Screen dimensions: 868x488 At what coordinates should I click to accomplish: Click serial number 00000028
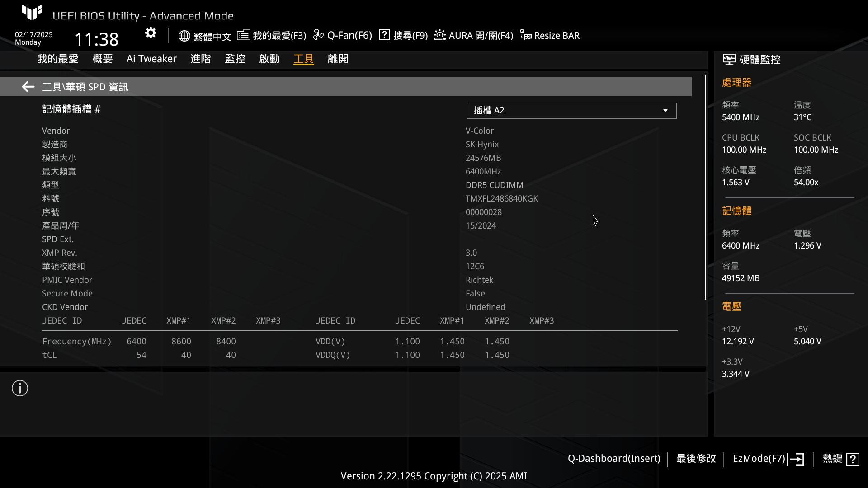(x=484, y=212)
